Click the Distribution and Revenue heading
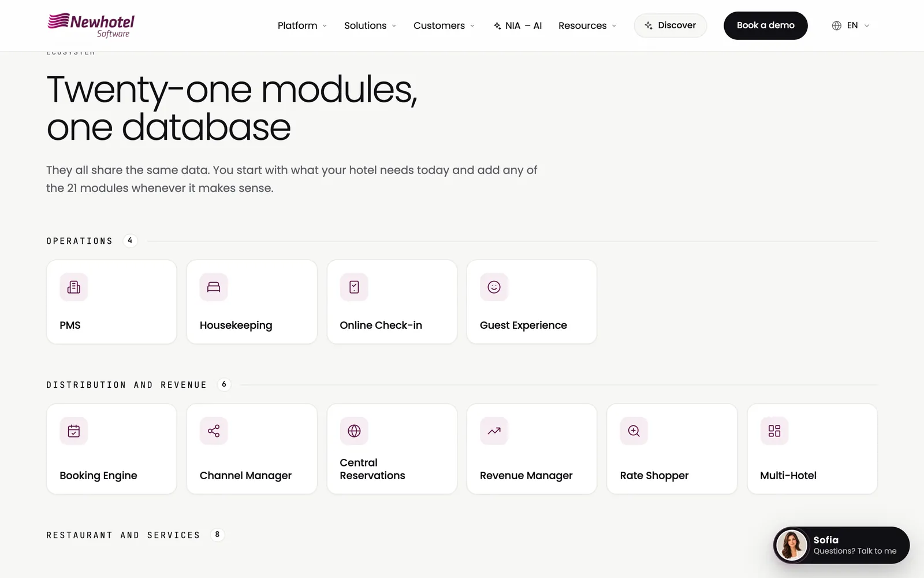Screen dimensions: 924x578 tap(126, 385)
